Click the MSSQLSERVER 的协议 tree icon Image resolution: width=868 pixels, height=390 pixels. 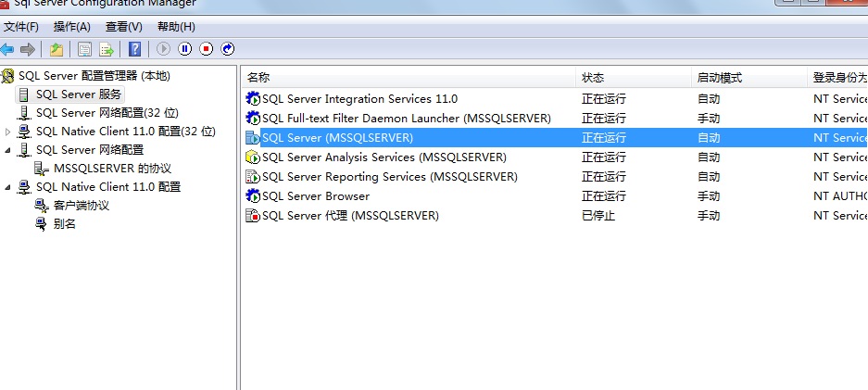point(41,169)
